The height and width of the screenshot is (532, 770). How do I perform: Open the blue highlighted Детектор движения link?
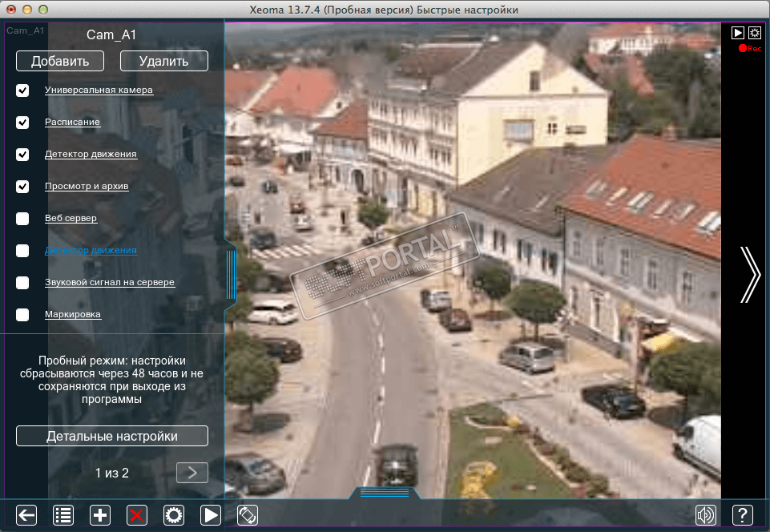tap(91, 250)
